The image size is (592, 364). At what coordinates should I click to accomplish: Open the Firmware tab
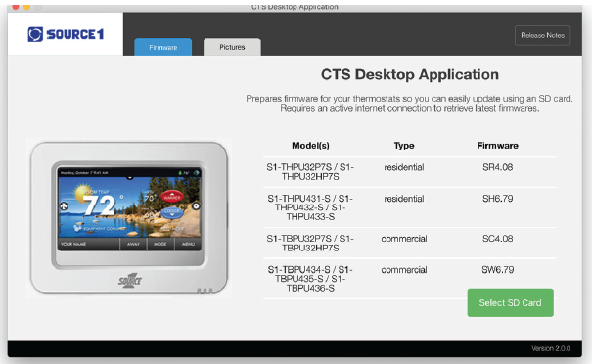tap(163, 47)
